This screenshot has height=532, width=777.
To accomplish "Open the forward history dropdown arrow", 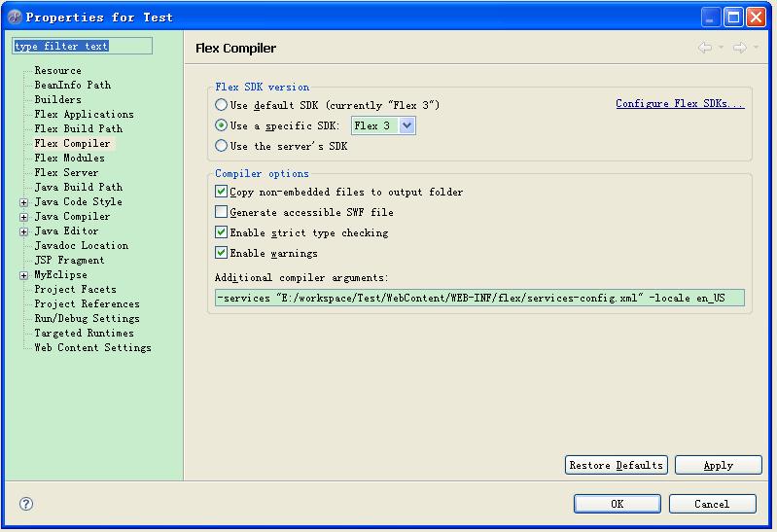I will [756, 48].
